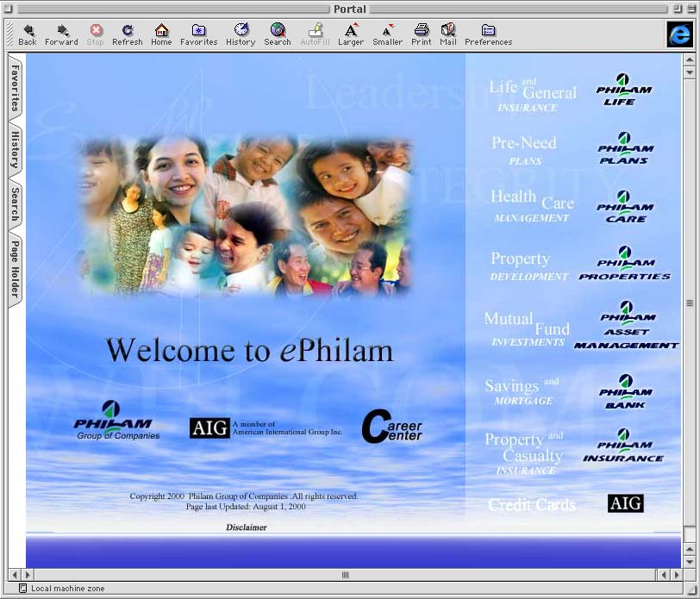Open the Disclaimer link
This screenshot has height=599, width=700.
point(246,527)
